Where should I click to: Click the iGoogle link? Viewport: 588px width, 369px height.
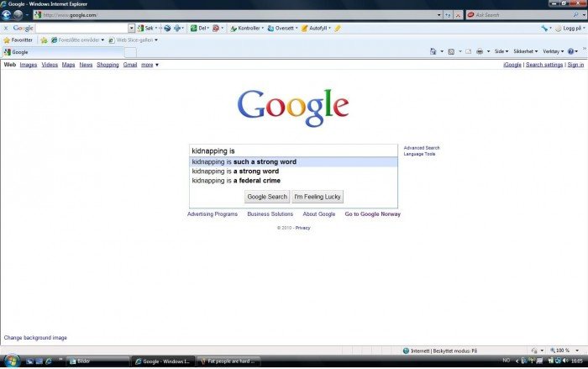tap(512, 65)
